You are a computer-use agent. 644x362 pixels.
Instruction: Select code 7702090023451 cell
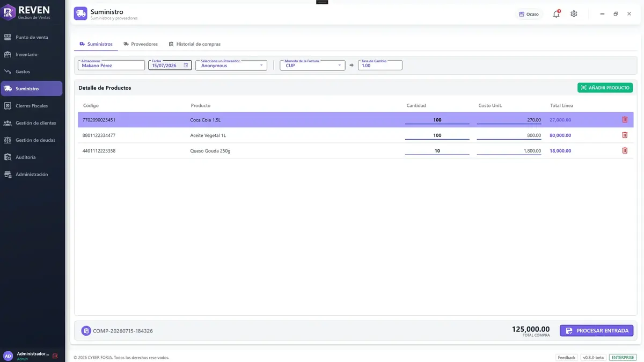(99, 120)
